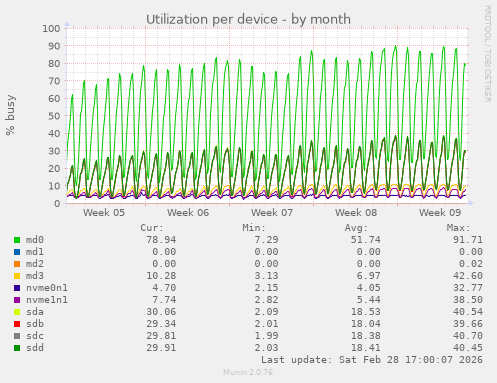The image size is (497, 383).
Task: Click sdd current value 29.91
Action: (161, 348)
